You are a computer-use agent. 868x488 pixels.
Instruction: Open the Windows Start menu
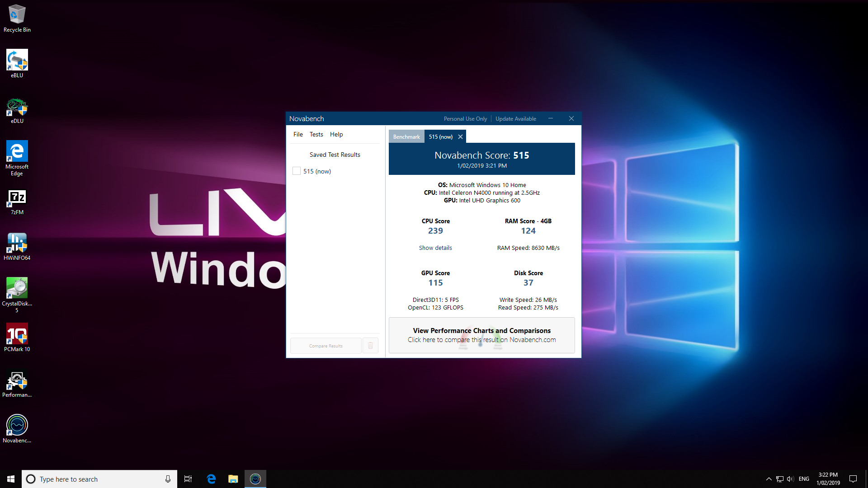(11, 479)
